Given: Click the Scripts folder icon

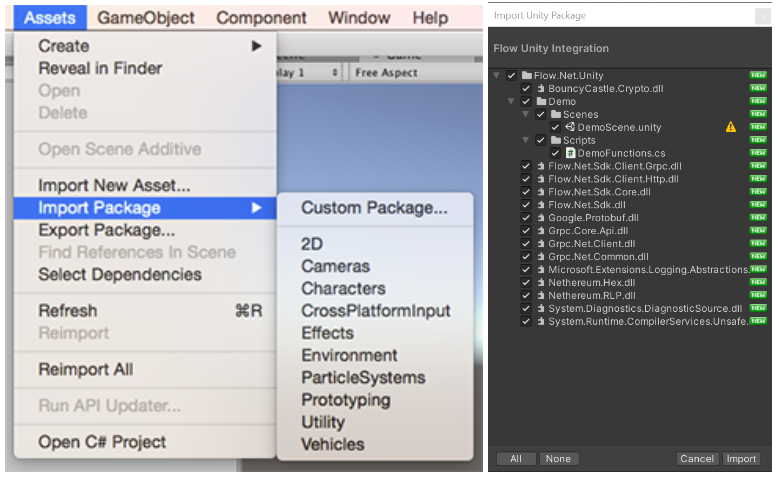Looking at the screenshot, I should coord(556,140).
